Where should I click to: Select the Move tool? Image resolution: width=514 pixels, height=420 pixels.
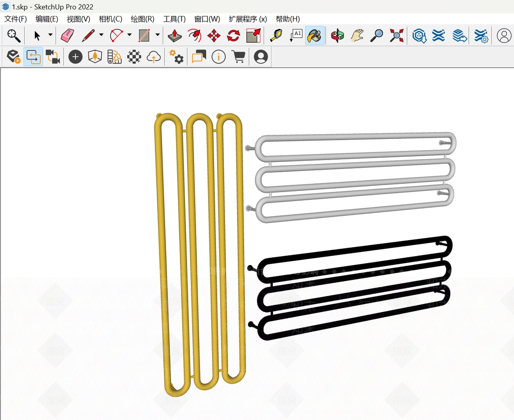[214, 36]
